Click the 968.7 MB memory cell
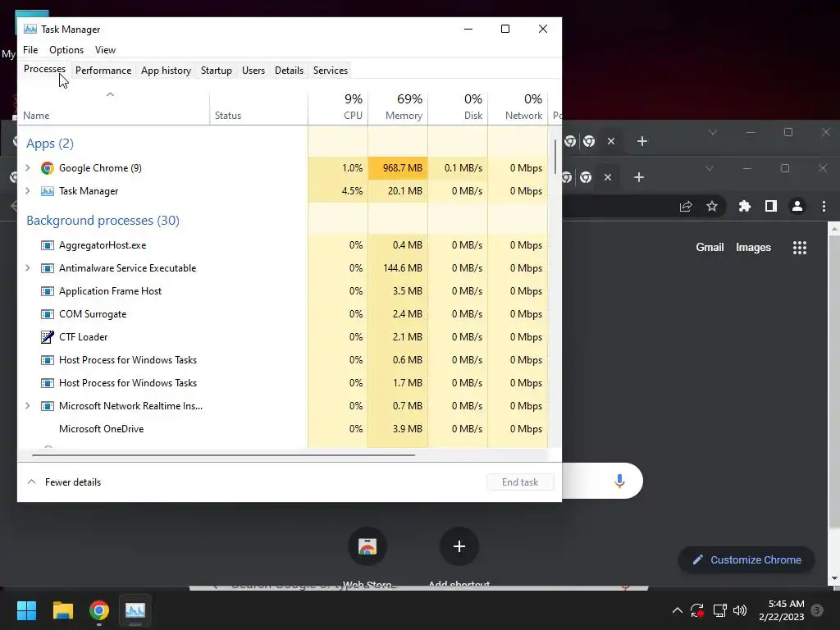Screen dimensions: 840x630 (x=398, y=168)
